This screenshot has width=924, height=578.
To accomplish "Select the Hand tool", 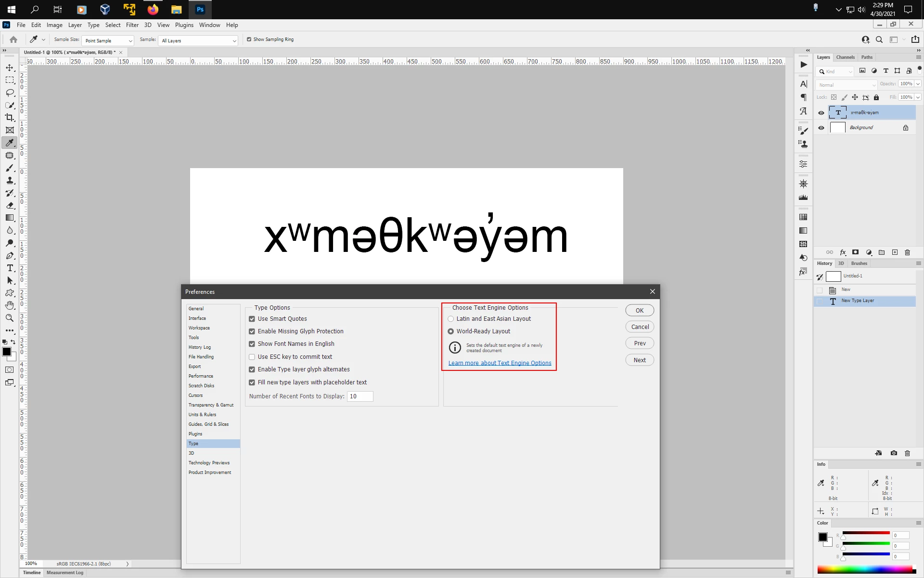I will (x=10, y=305).
